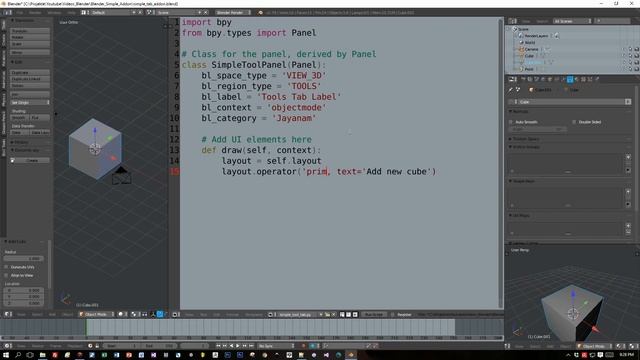Open the Templates menu in text editor
This screenshot has width=640, height=360.
(254, 315)
